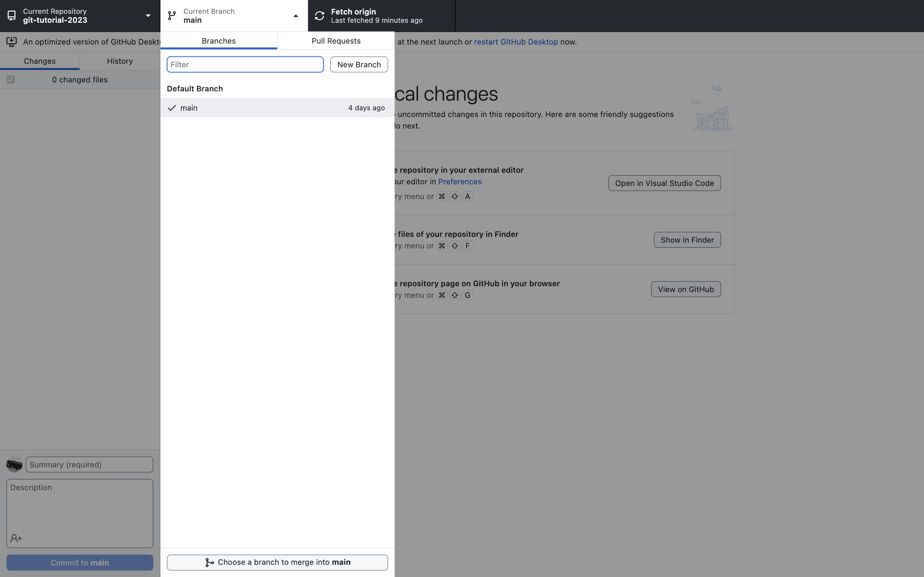Expand the Current Repository dropdown arrow
Screen dimensions: 924x577
pyautogui.click(x=148, y=16)
